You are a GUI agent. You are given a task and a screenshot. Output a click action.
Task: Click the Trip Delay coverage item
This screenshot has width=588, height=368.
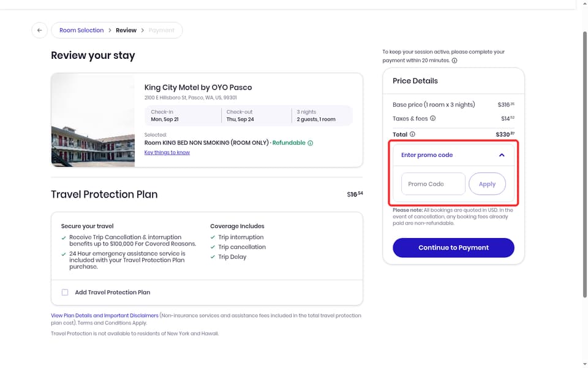(232, 257)
